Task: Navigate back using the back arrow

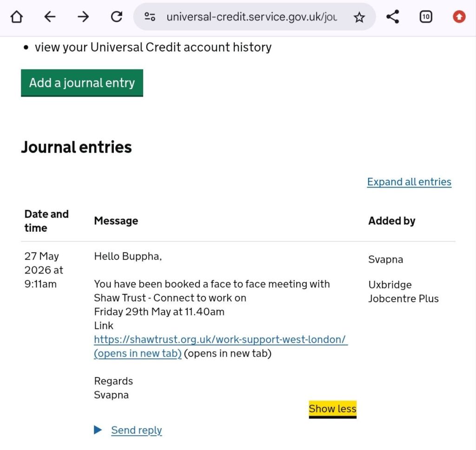Action: pyautogui.click(x=50, y=17)
